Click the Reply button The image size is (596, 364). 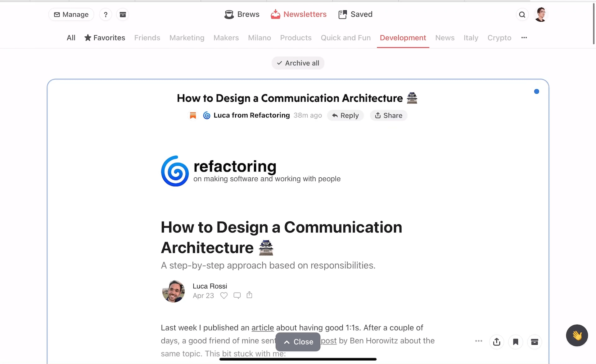[345, 115]
